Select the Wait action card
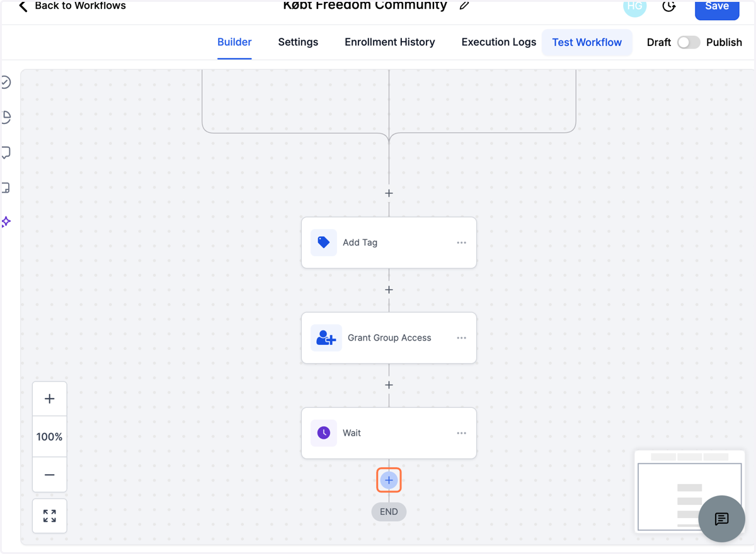The image size is (756, 554). [389, 433]
